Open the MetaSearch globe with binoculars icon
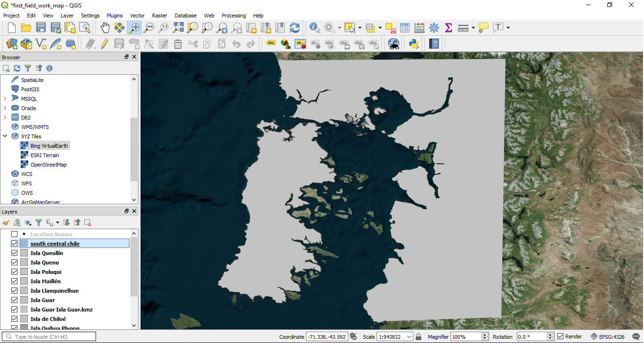 point(394,44)
